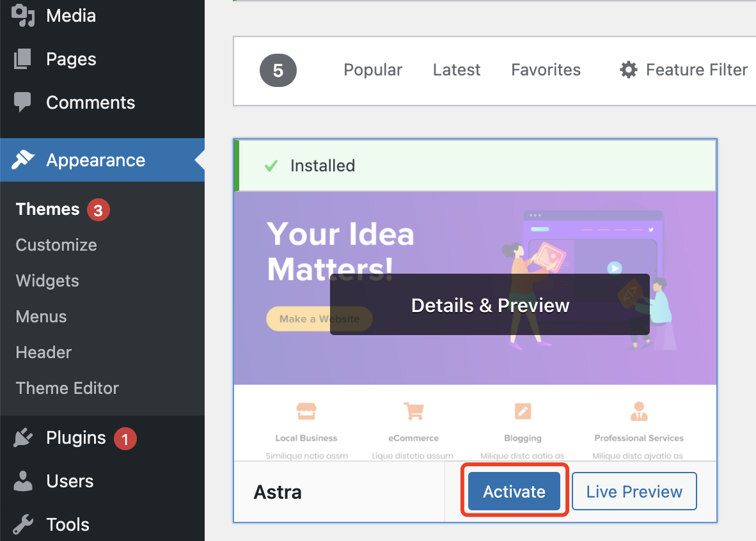756x541 pixels.
Task: Open the Feature Filter options
Action: pos(684,70)
